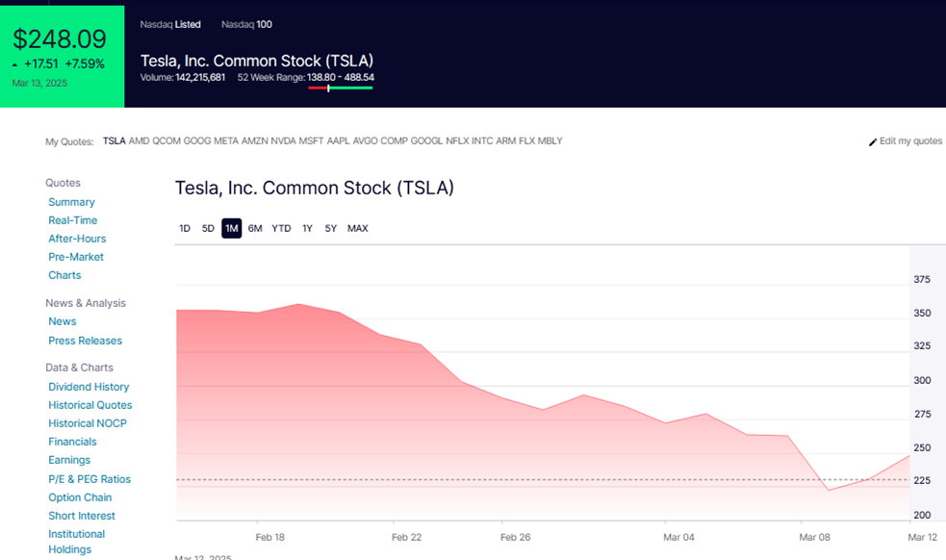Choose the 6M time period
The height and width of the screenshot is (560, 946).
tap(255, 228)
